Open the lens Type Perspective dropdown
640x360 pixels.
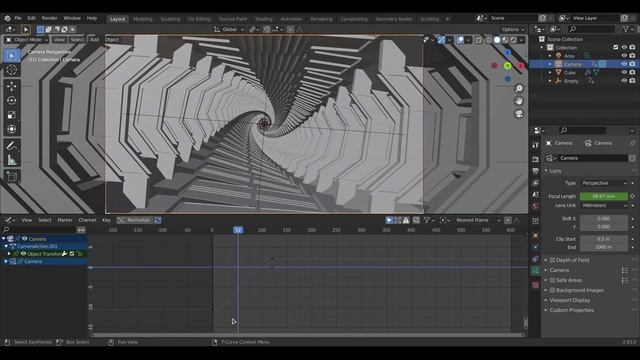click(x=604, y=183)
